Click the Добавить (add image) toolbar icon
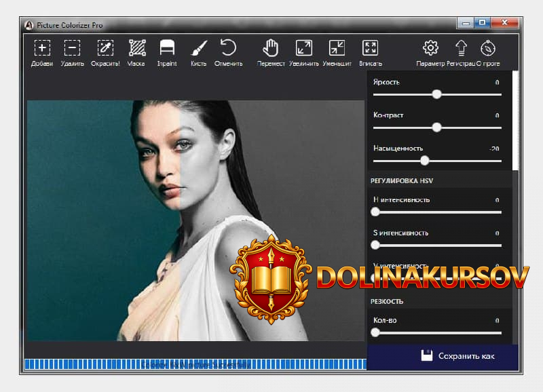 point(42,48)
